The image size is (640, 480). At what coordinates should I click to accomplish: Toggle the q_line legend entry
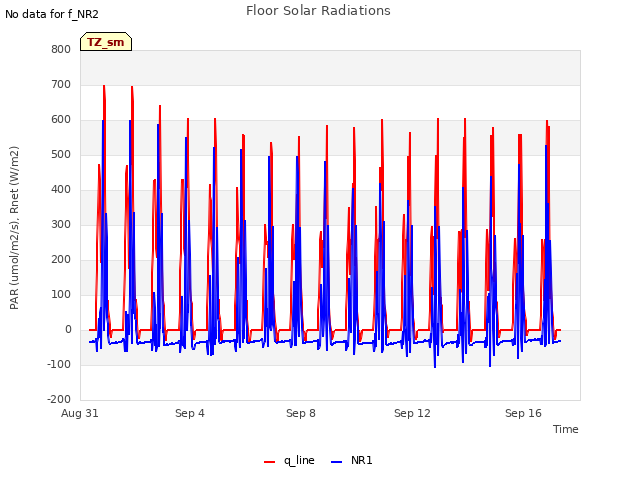tap(289, 460)
